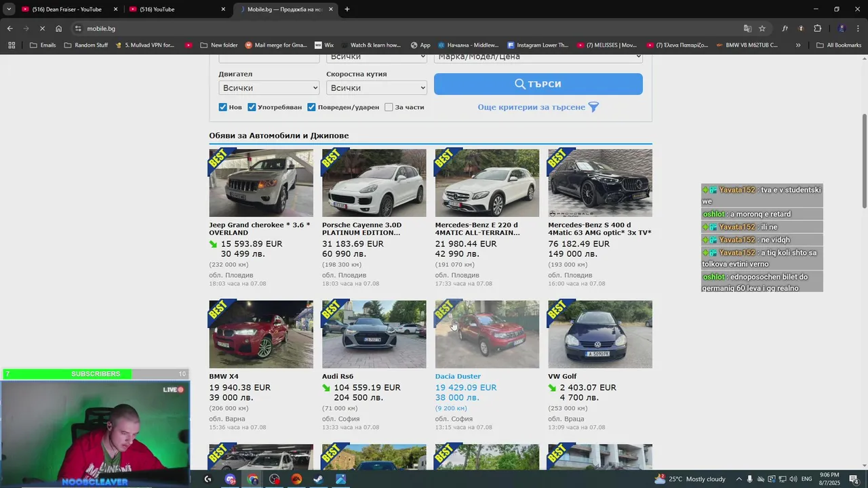
Task: Open the site information icon in address bar
Action: 78,28
